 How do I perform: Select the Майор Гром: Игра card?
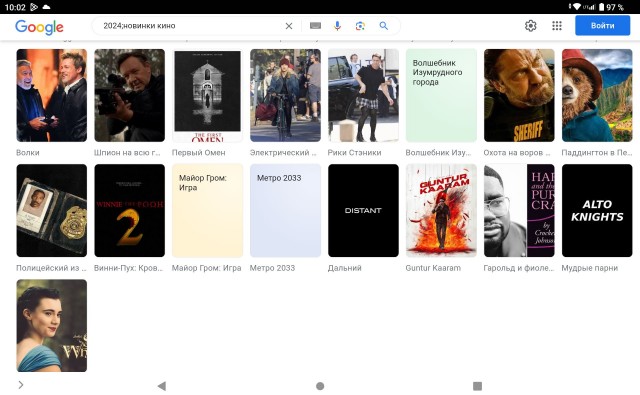click(x=207, y=211)
